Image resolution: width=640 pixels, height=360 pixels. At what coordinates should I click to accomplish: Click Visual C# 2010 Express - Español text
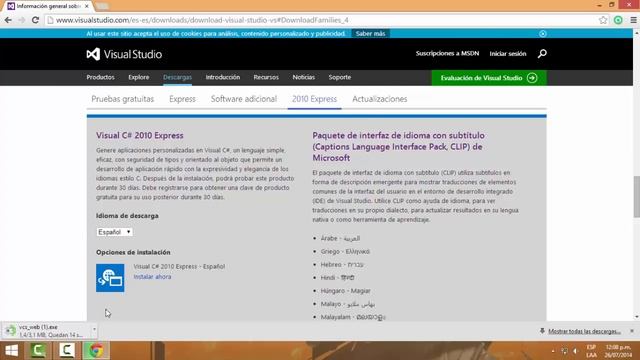[179, 267]
